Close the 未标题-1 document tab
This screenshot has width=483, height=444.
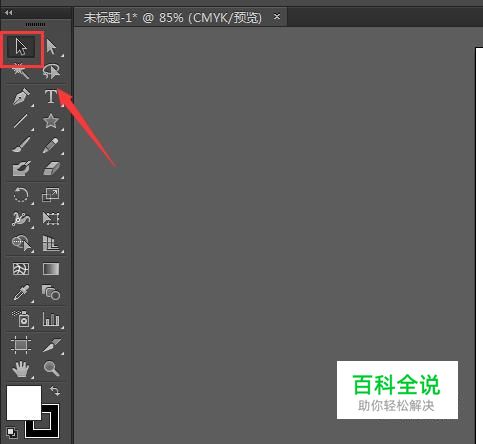pos(277,16)
